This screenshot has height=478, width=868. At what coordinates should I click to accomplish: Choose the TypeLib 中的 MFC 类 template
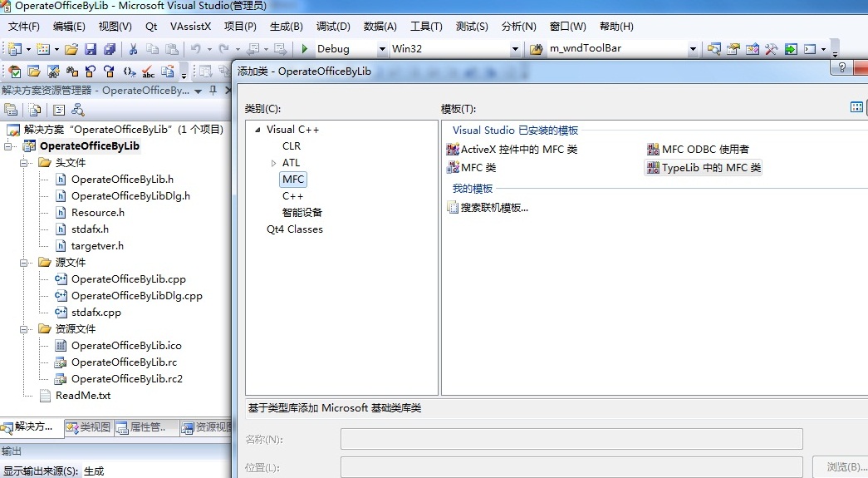coord(704,168)
